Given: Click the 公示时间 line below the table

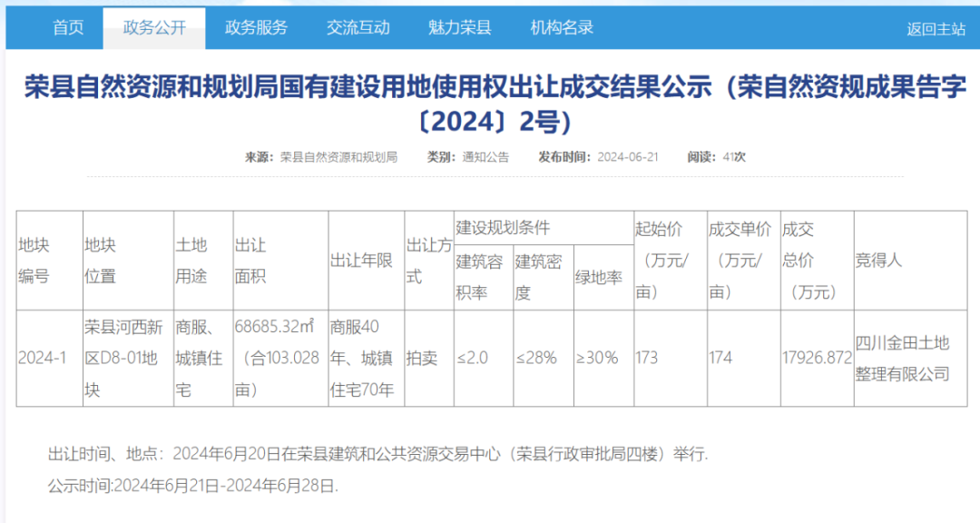Looking at the screenshot, I should tap(192, 486).
